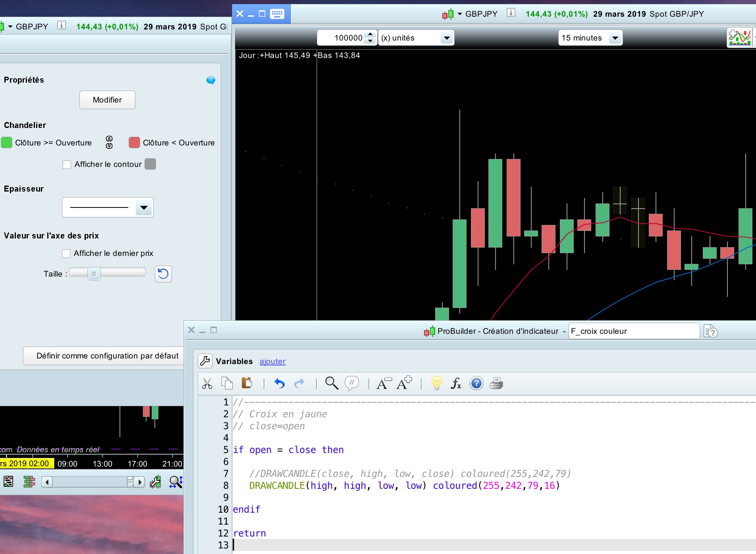This screenshot has height=554, width=756.
Task: Undo the last code edit
Action: tap(280, 384)
